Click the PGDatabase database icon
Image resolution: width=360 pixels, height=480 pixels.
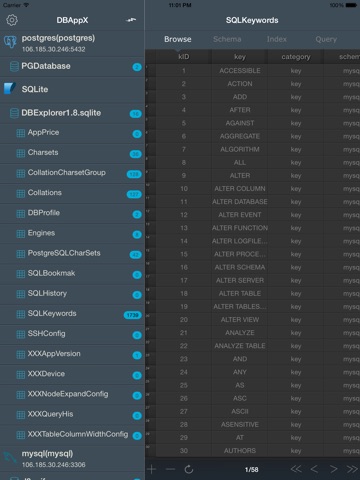click(14, 66)
